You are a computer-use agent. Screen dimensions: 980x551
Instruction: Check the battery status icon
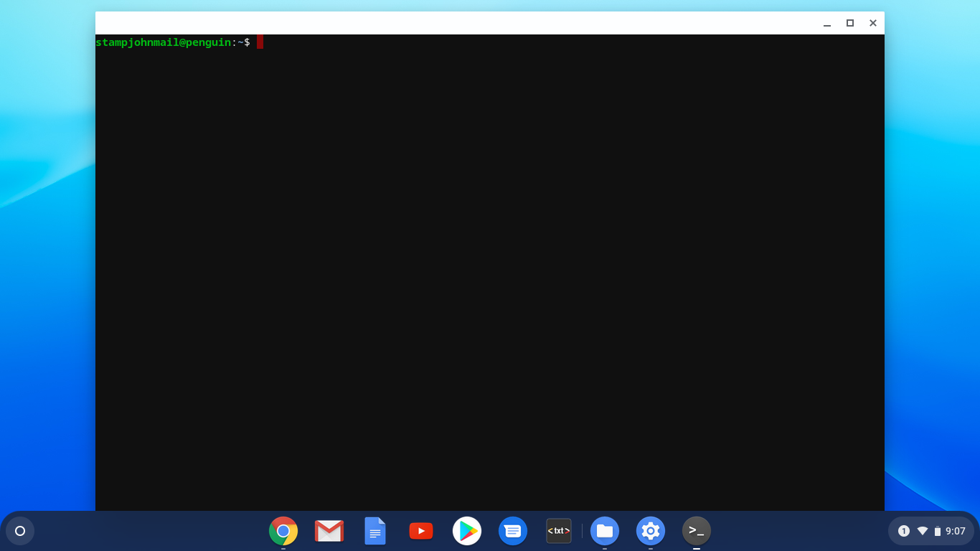[938, 531]
